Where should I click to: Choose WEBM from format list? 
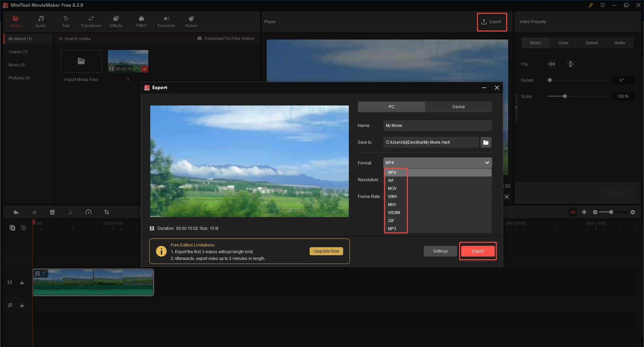(438, 213)
